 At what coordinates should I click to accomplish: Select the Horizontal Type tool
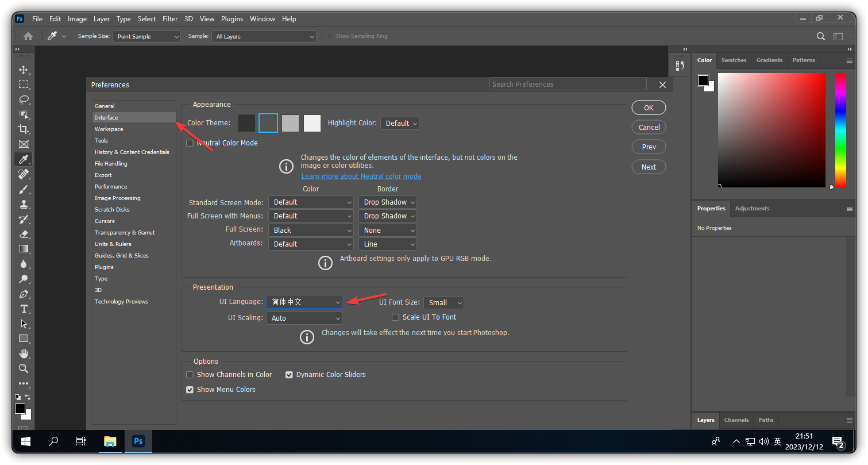[24, 309]
